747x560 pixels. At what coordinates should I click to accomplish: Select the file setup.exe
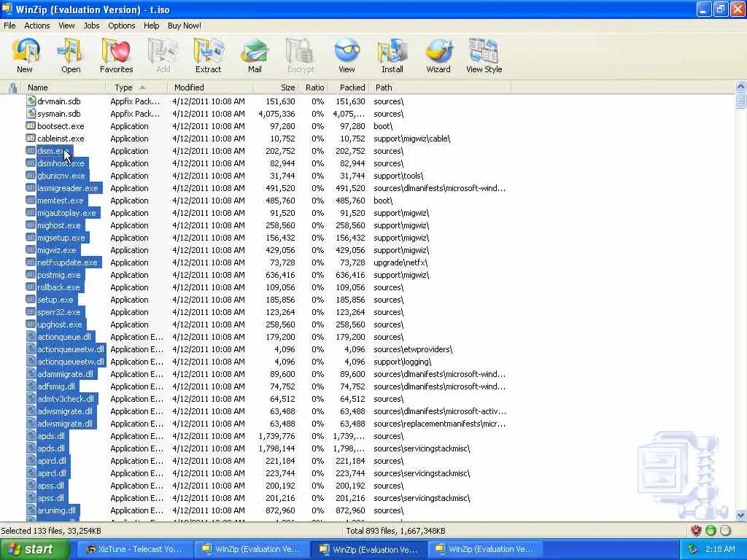[x=55, y=300]
